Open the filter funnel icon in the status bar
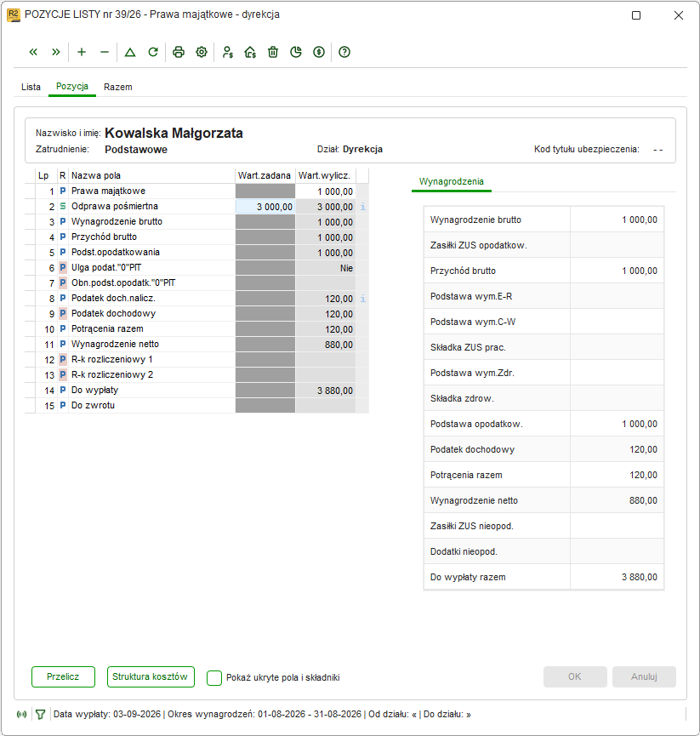The height and width of the screenshot is (736, 700). click(x=40, y=715)
